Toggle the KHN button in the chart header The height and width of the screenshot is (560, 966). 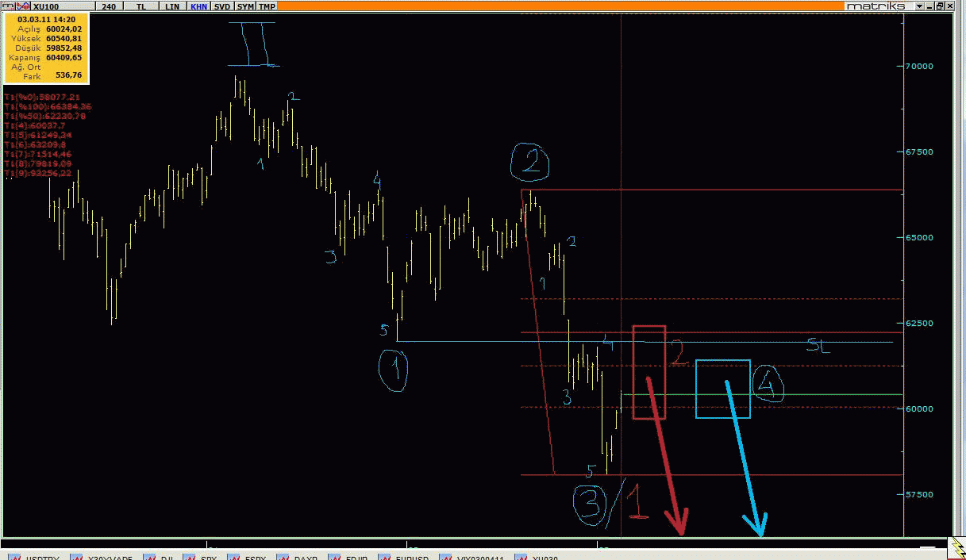click(x=198, y=6)
